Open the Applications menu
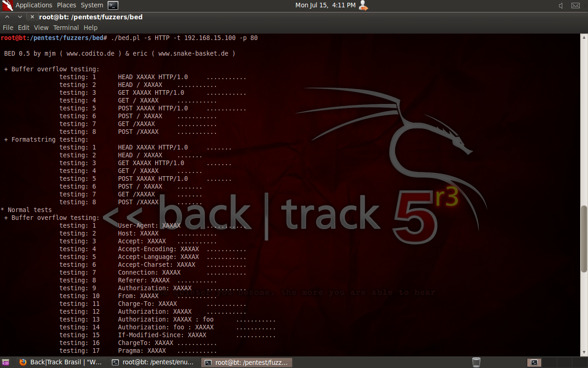Image resolution: width=588 pixels, height=368 pixels. 34,5
